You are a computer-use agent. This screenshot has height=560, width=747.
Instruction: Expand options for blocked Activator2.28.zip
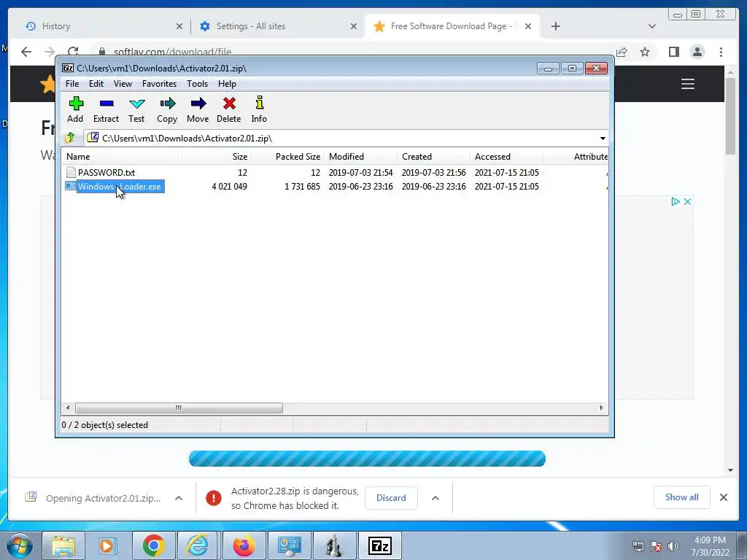coord(436,498)
